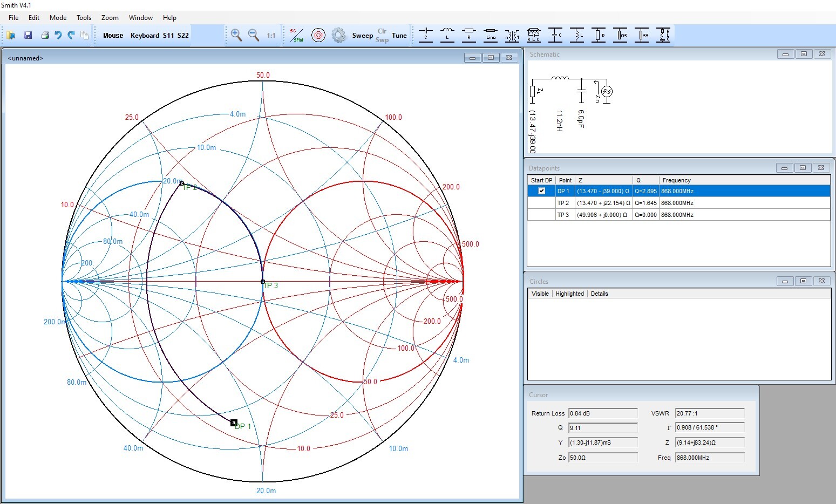836x504 pixels.
Task: Insert a shunt capacitor
Action: pos(555,35)
